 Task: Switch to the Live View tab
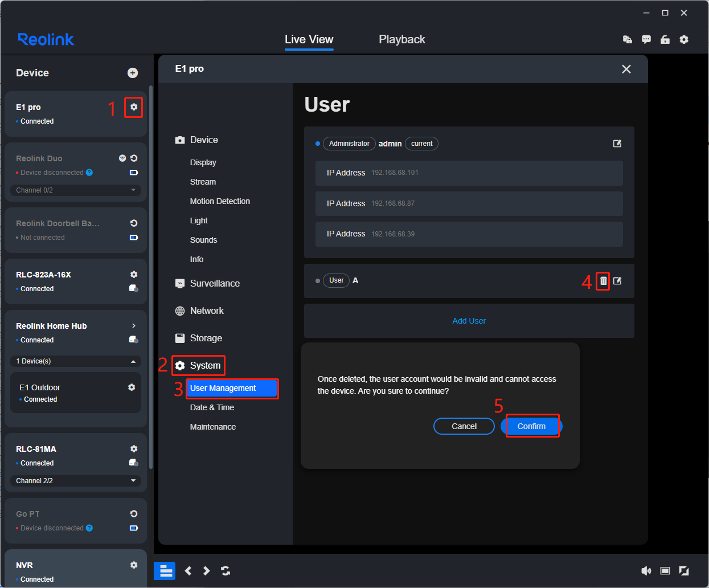pyautogui.click(x=309, y=39)
